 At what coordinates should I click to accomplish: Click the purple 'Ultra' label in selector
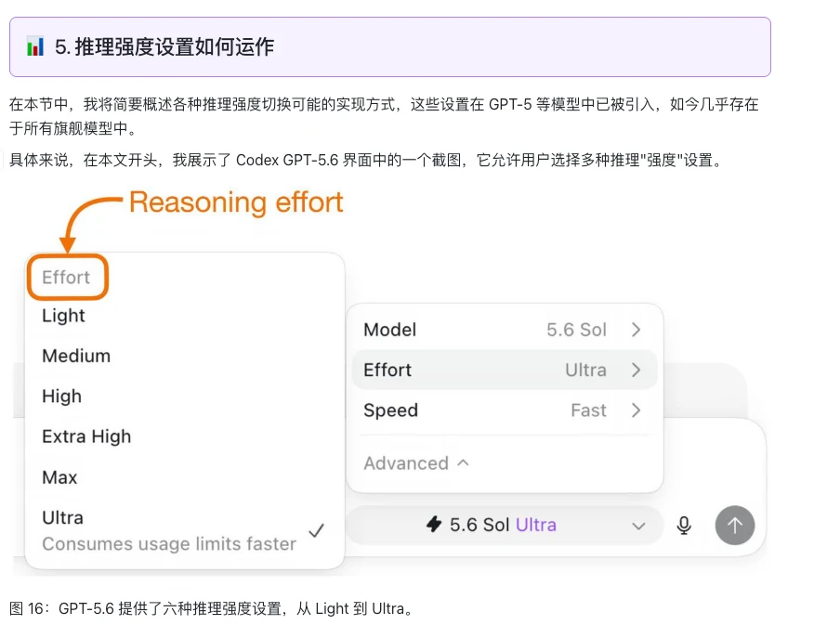tap(536, 525)
